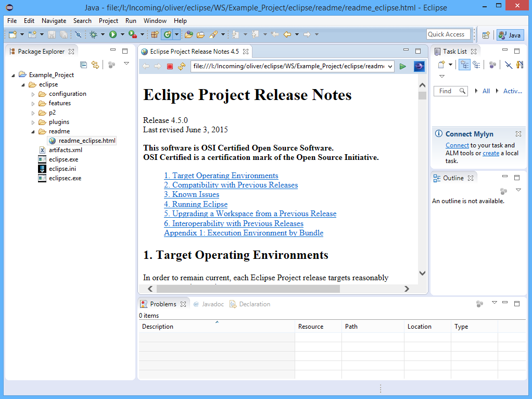This screenshot has height=399, width=532.
Task: Switch to the Declaration tab
Action: [250, 304]
